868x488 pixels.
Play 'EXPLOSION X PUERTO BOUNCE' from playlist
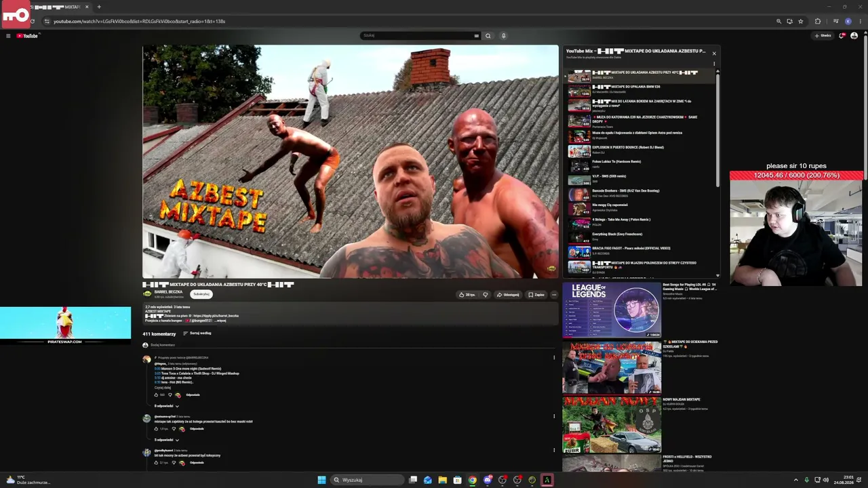pos(641,150)
